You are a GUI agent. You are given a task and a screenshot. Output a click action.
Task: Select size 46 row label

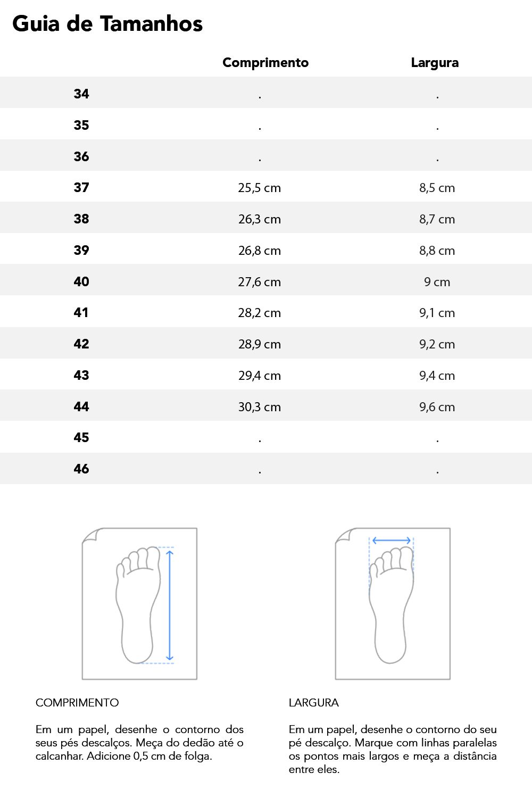(81, 469)
